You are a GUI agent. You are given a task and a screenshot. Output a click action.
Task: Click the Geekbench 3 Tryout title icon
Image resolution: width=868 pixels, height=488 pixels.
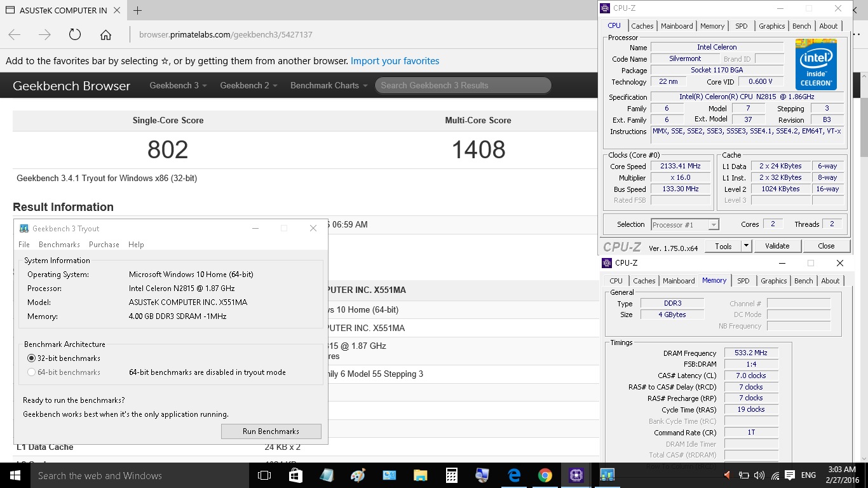coord(24,229)
